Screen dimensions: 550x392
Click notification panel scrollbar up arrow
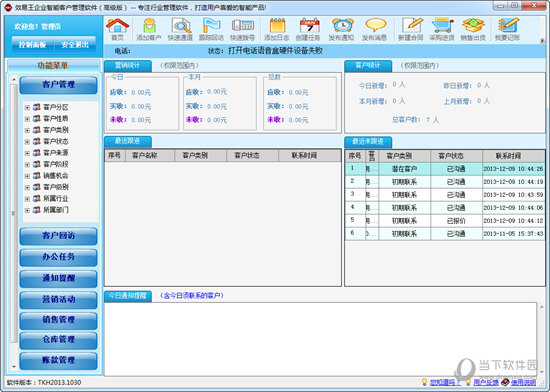click(541, 307)
